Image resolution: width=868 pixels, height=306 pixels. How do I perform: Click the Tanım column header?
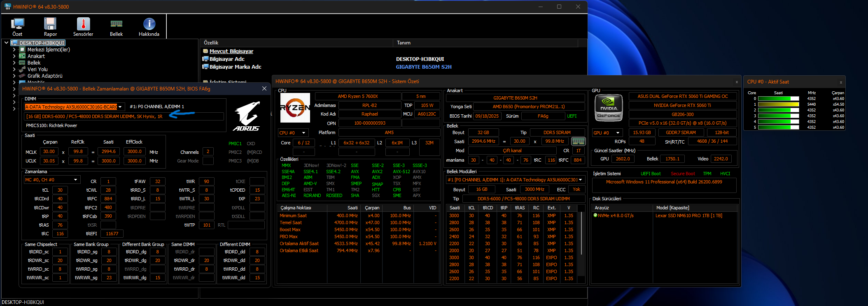486,43
